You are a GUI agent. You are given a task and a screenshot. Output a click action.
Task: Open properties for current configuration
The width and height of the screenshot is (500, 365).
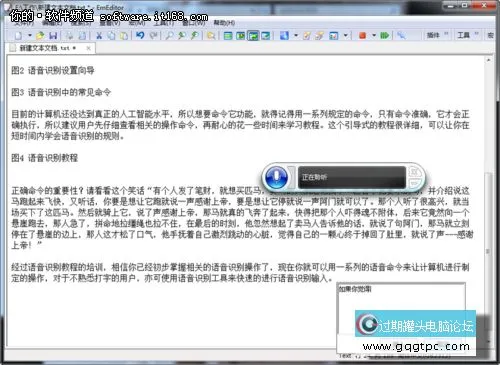pos(307,35)
